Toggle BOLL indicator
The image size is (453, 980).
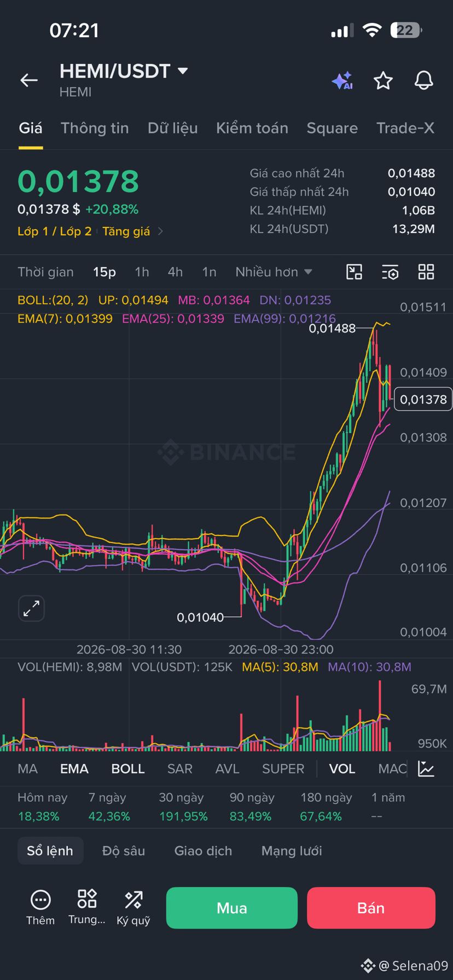click(128, 768)
